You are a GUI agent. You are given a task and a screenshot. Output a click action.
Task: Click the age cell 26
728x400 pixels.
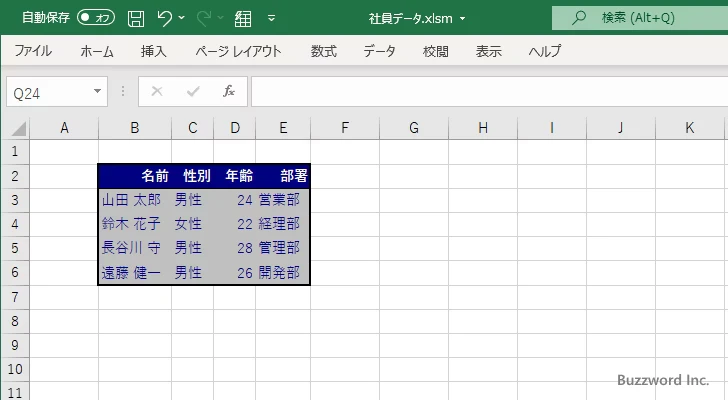[x=235, y=272]
